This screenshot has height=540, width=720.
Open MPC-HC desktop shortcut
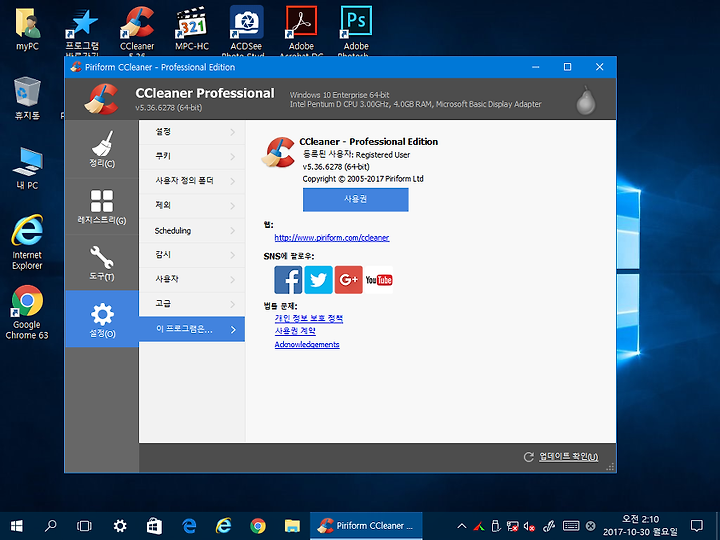(192, 29)
